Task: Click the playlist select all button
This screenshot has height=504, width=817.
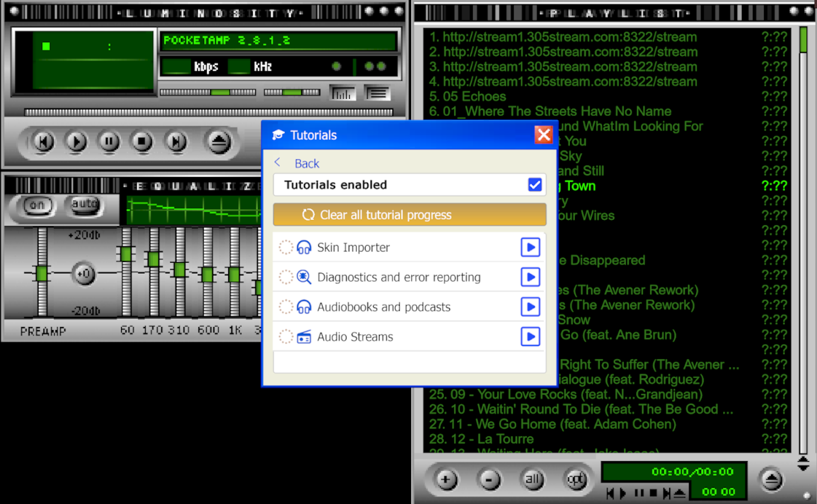Action: point(533,480)
